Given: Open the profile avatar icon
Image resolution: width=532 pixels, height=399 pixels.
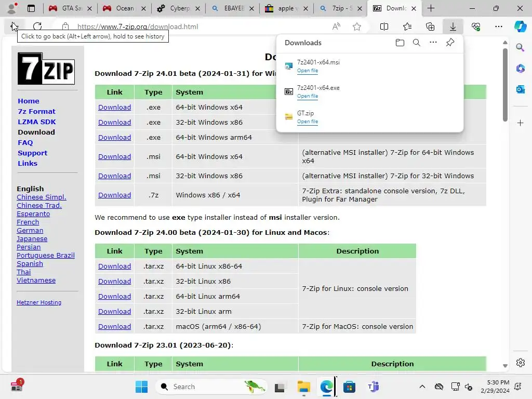Looking at the screenshot, I should pos(12,8).
